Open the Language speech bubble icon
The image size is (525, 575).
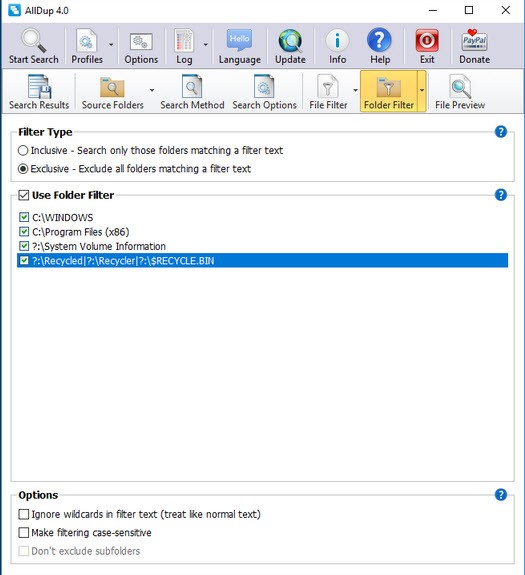(x=239, y=40)
